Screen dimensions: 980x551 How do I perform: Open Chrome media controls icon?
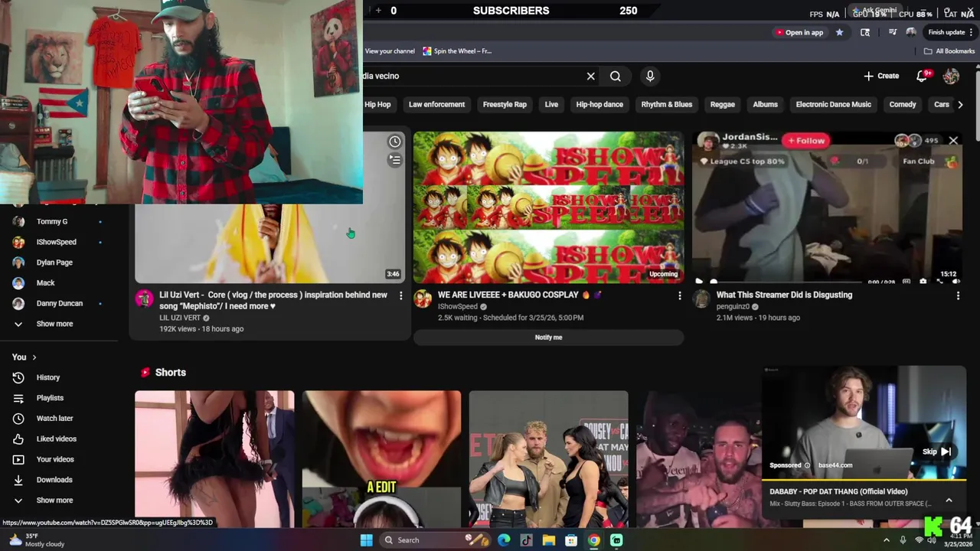pyautogui.click(x=893, y=32)
